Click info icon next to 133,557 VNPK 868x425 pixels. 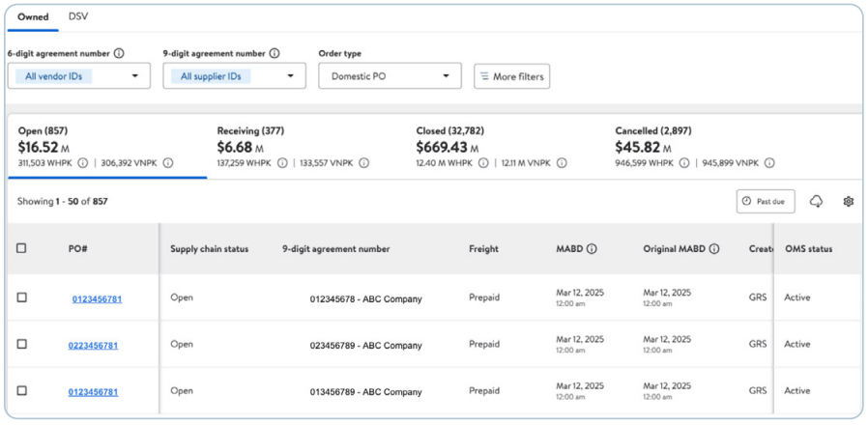[363, 163]
